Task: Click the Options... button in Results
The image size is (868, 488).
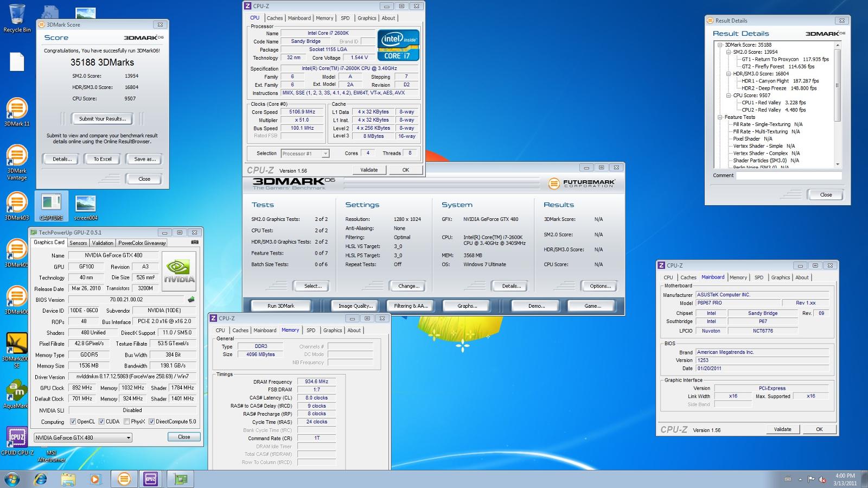Action: [x=600, y=286]
